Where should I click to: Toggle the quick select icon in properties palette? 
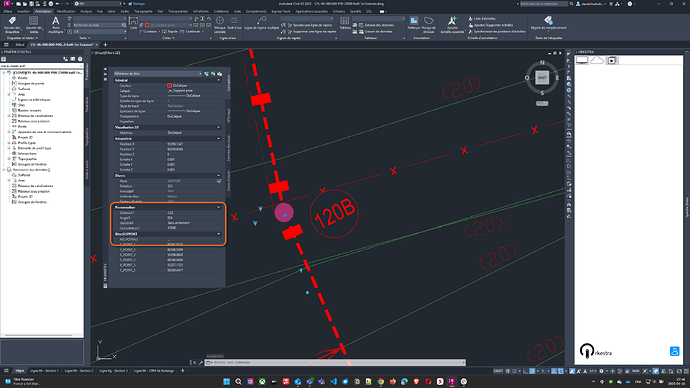tap(219, 73)
